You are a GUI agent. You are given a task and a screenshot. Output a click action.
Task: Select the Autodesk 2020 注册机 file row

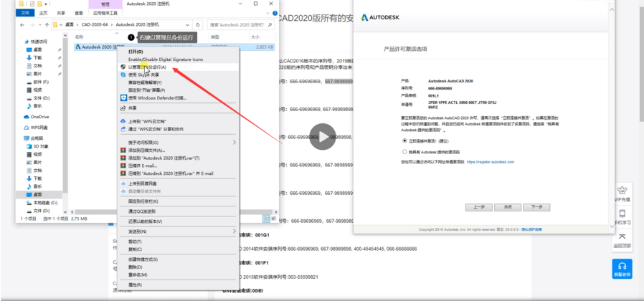point(174,47)
